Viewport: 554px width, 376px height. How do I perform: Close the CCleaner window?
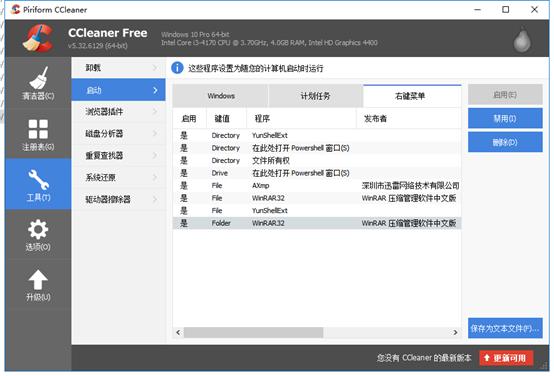point(535,10)
